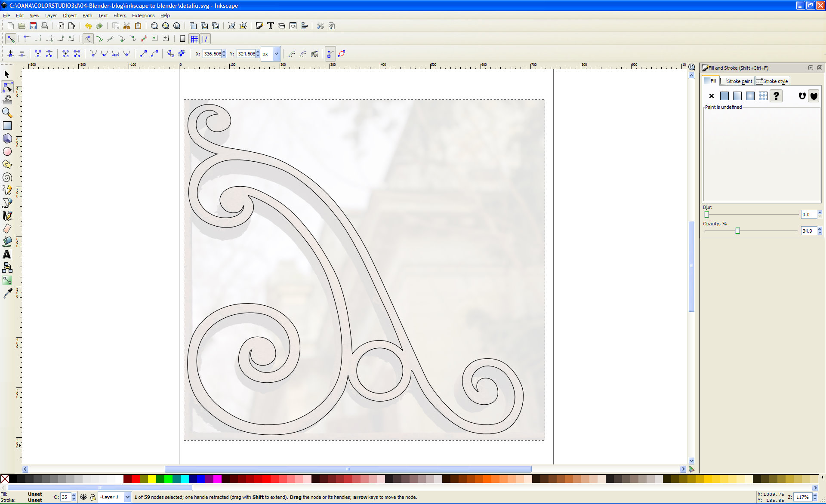The height and width of the screenshot is (504, 826).
Task: Switch to Stroke style tab
Action: point(772,81)
